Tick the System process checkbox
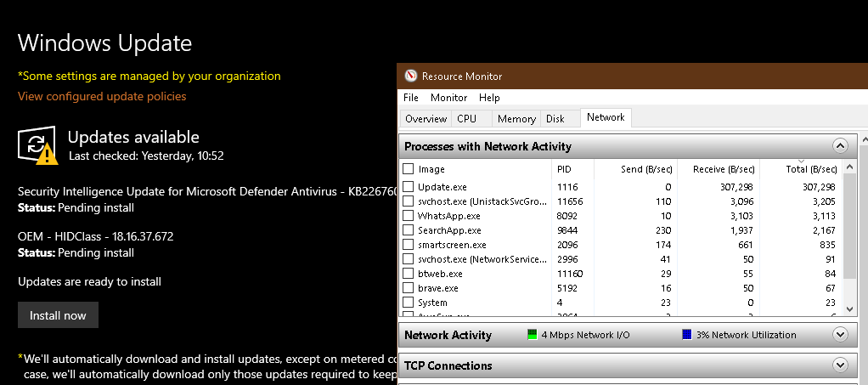The image size is (868, 385). (x=408, y=302)
